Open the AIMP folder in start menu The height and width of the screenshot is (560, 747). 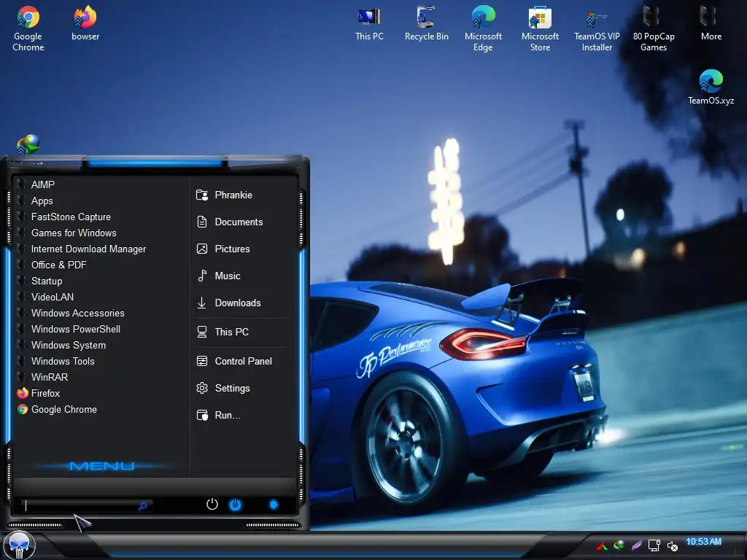point(100,184)
